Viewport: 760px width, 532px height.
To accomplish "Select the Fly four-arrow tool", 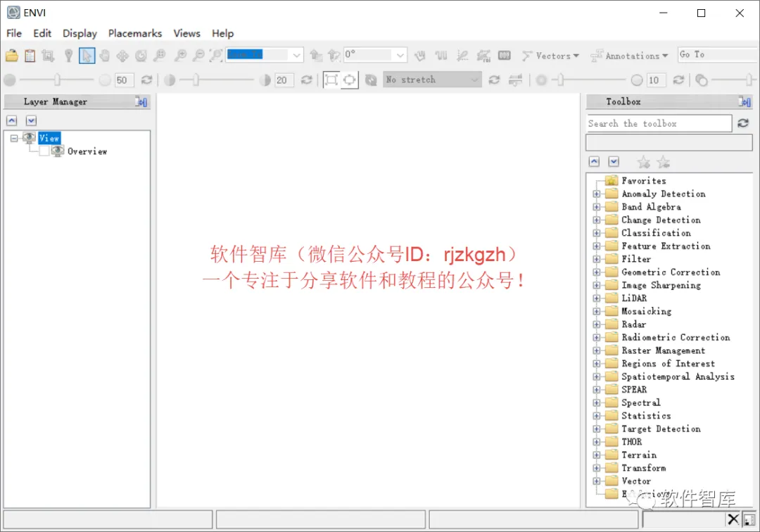I will 122,56.
